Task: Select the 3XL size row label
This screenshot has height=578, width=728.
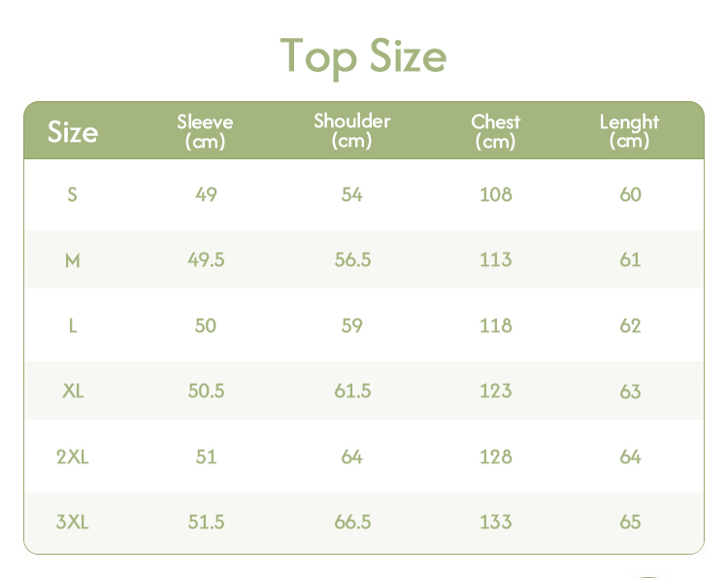Action: click(x=72, y=522)
